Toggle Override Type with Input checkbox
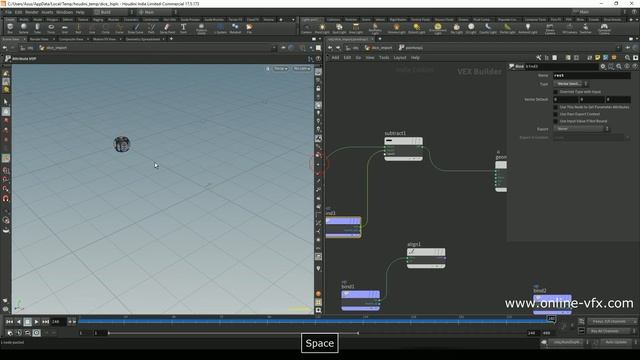The height and width of the screenshot is (360, 640). (x=556, y=92)
